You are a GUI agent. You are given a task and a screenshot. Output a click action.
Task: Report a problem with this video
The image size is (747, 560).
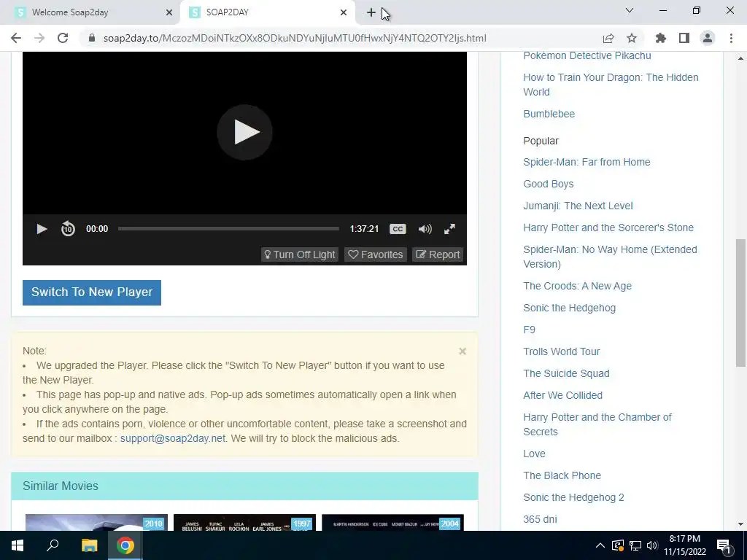438,254
